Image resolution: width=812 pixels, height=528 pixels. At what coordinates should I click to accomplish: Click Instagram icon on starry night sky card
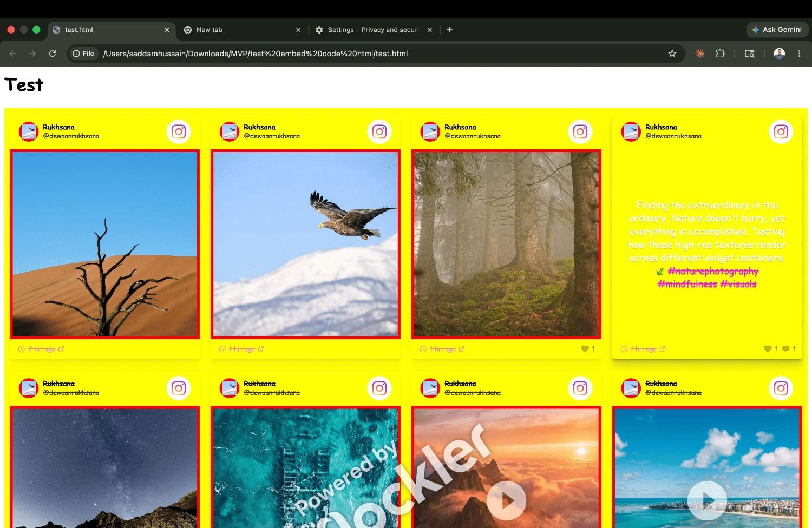pos(179,388)
